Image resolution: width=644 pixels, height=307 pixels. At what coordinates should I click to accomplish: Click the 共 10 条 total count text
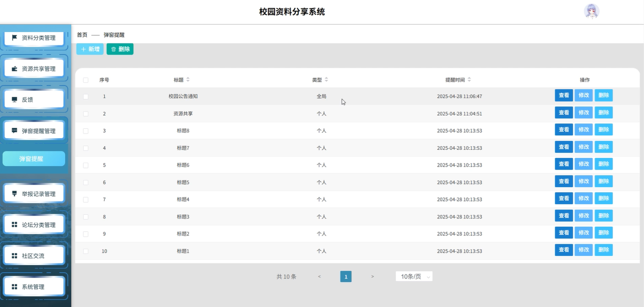click(x=286, y=277)
